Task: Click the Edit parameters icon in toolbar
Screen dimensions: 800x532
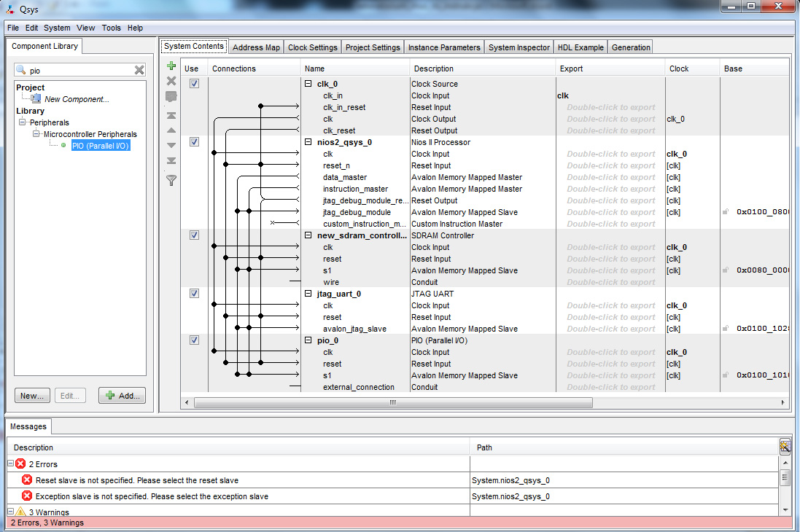Action: 171,96
